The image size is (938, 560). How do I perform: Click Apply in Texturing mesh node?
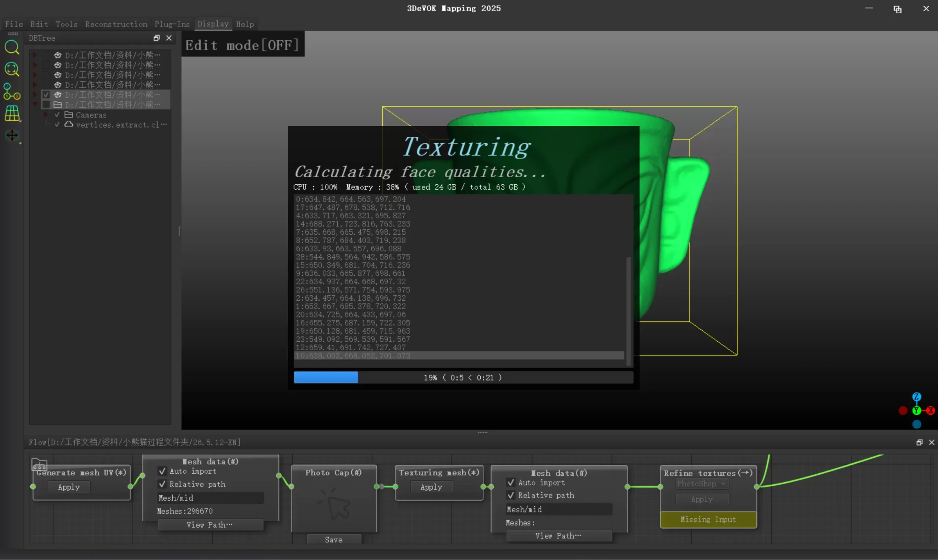click(x=431, y=487)
